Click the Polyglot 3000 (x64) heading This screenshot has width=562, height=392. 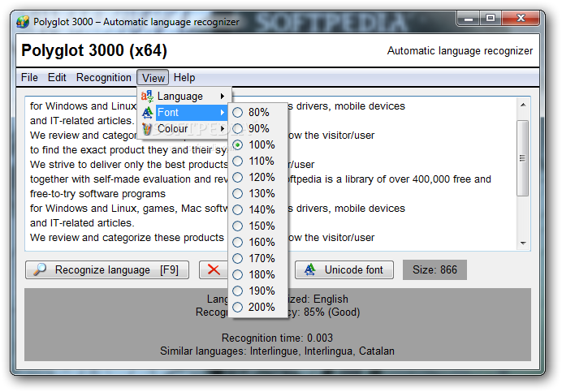pyautogui.click(x=94, y=50)
